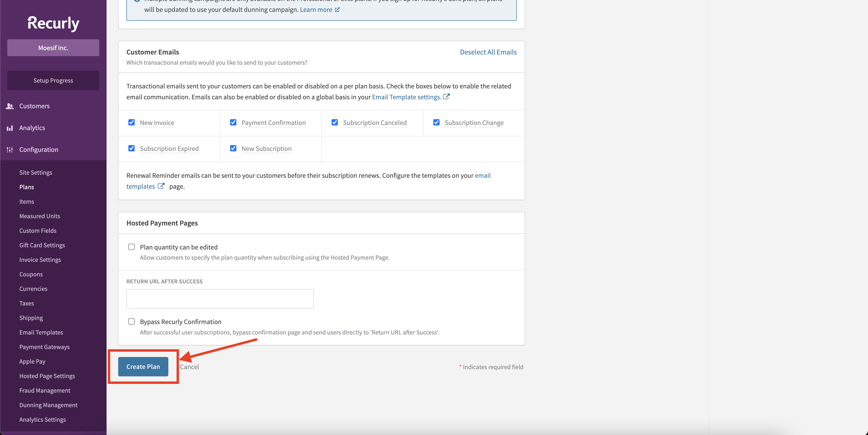Click the Setup Progress button
This screenshot has width=868, height=435.
[x=53, y=80]
